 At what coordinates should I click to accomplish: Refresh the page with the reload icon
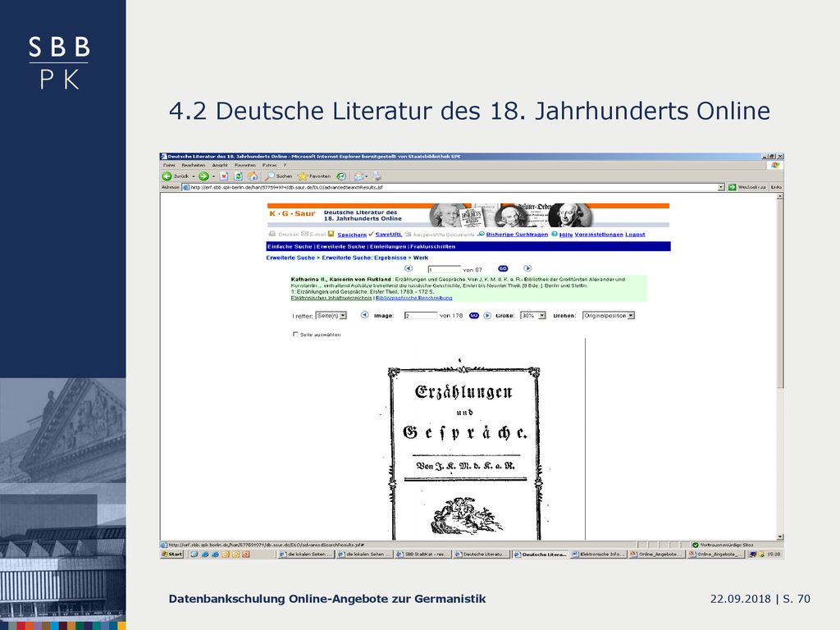click(238, 176)
